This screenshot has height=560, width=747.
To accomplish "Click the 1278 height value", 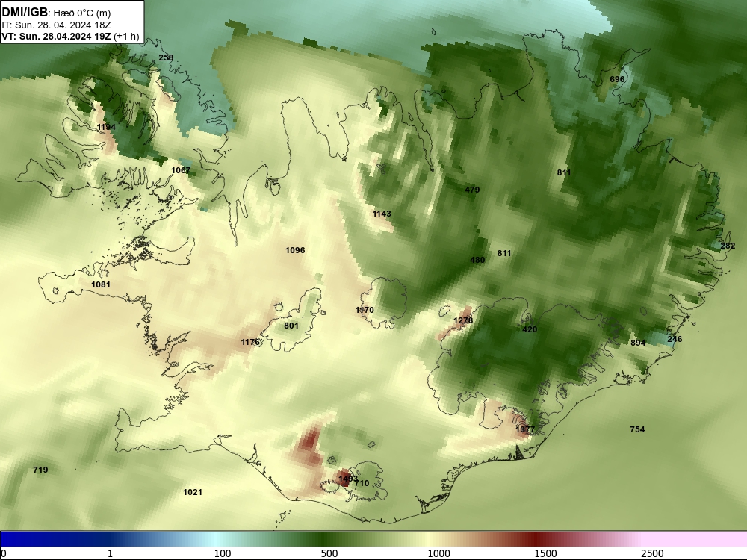I will click(463, 320).
